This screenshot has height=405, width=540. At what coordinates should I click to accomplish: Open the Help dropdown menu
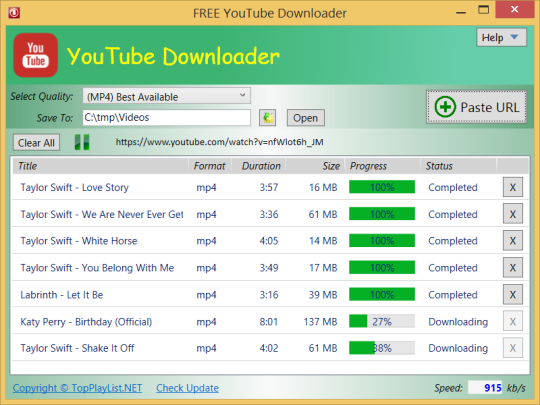(x=501, y=37)
